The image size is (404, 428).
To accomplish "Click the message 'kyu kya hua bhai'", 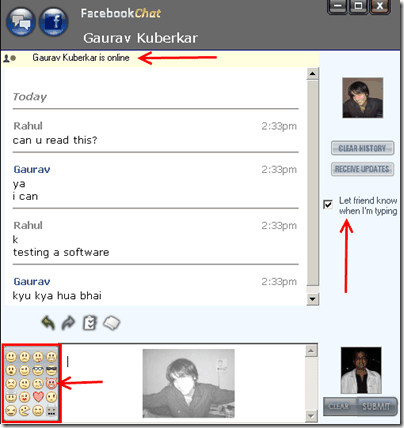I will 57,296.
